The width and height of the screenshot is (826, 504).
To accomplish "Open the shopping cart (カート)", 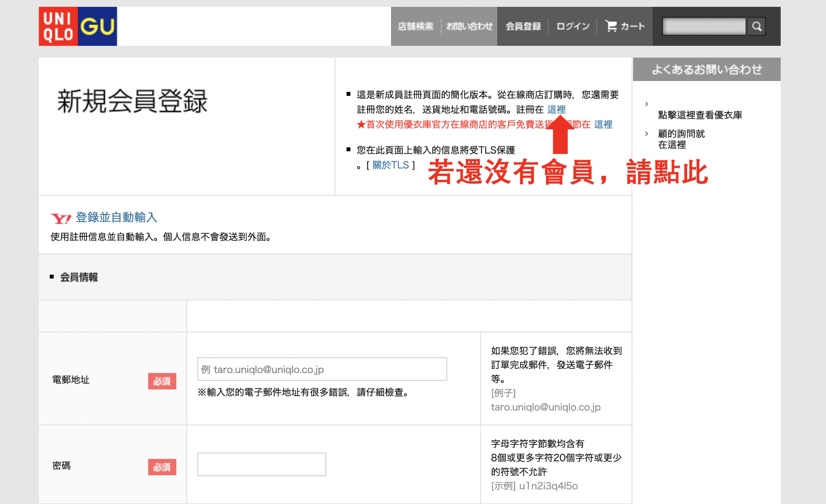I will tap(625, 26).
